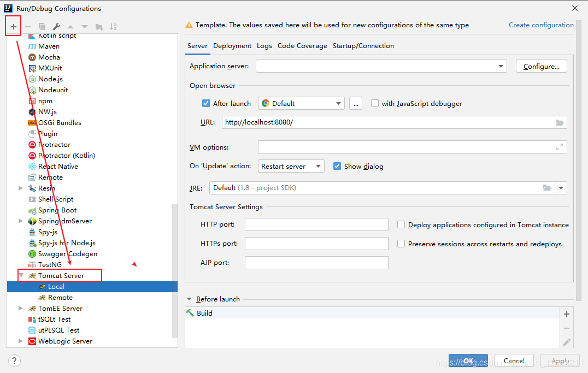Click the Move Down arrow icon

(x=85, y=27)
